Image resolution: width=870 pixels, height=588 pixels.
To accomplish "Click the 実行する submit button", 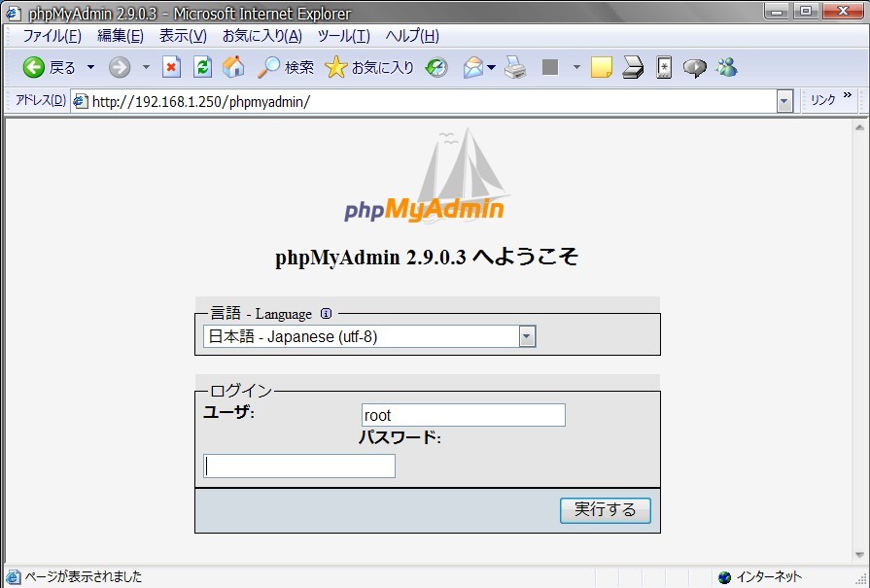I will point(606,510).
